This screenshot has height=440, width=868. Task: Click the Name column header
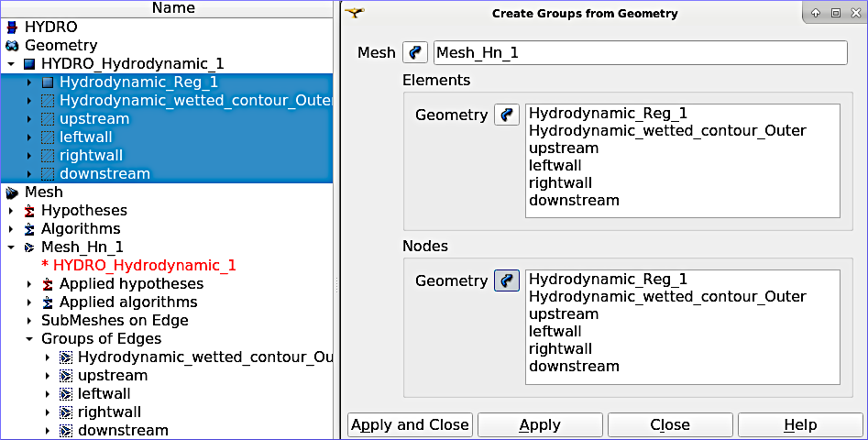pyautogui.click(x=173, y=8)
